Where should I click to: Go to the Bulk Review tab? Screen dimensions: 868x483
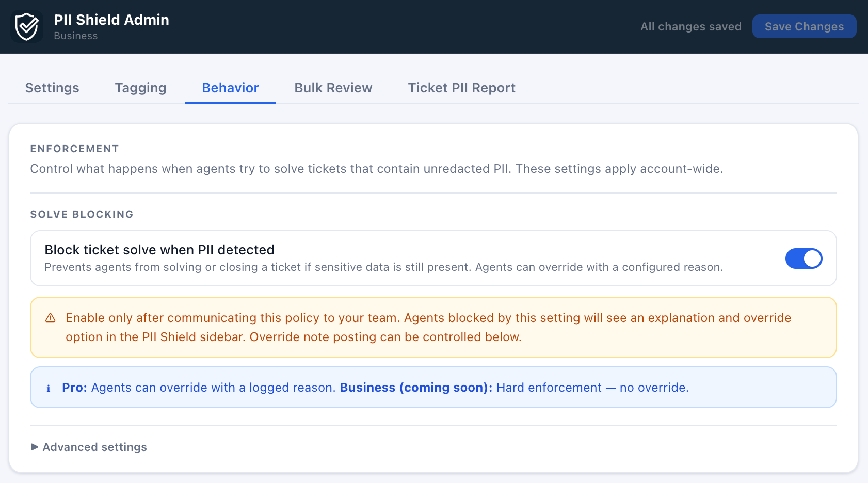pos(333,88)
